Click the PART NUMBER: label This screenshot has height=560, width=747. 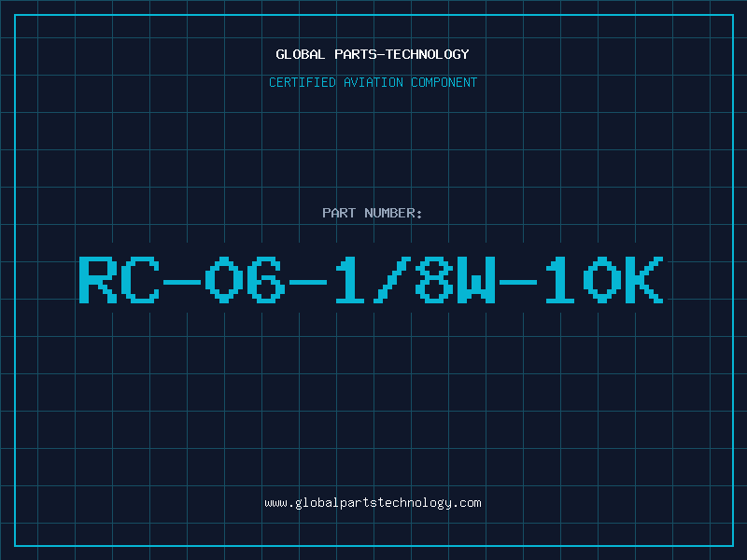click(x=373, y=213)
